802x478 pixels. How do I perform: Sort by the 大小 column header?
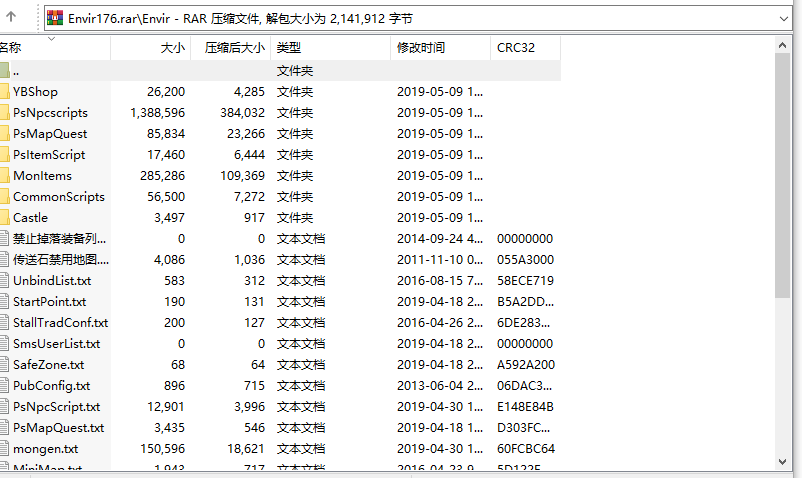tap(172, 48)
